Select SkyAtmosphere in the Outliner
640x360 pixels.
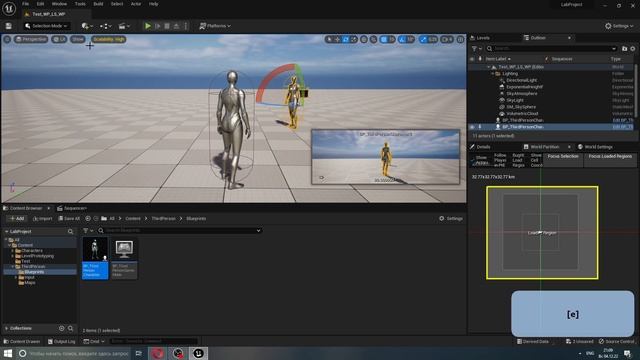tap(522, 93)
